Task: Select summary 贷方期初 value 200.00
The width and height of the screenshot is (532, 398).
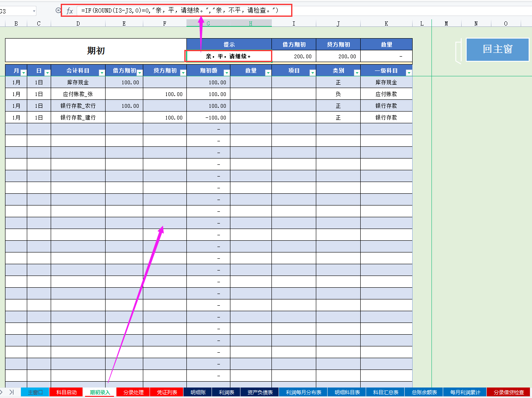Action: 338,56
